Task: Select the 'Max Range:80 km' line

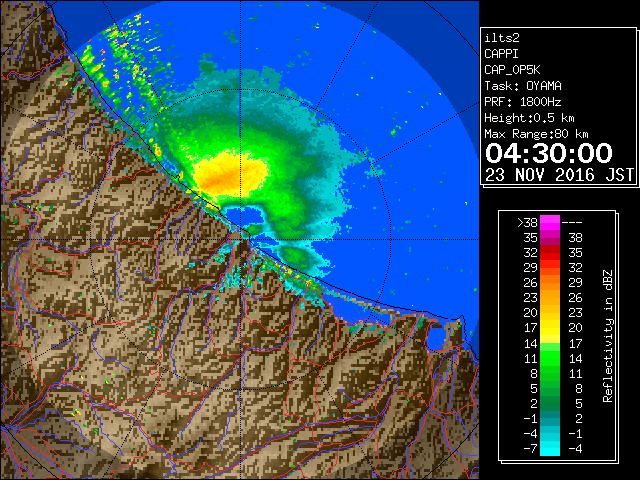Action: [536, 134]
